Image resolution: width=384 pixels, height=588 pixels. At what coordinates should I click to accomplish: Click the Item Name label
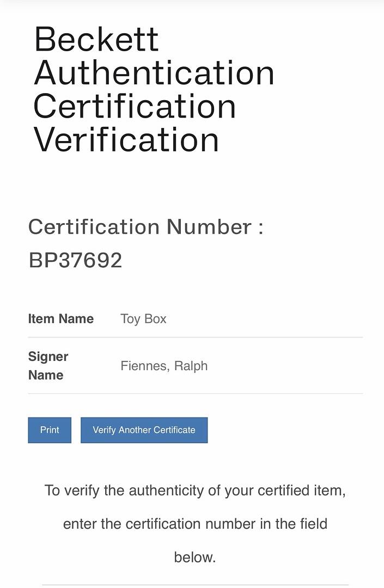point(60,319)
